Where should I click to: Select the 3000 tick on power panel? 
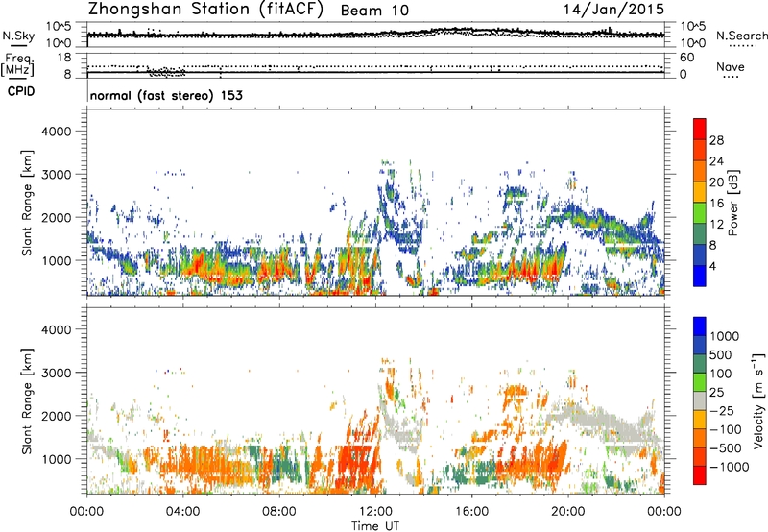[56, 175]
